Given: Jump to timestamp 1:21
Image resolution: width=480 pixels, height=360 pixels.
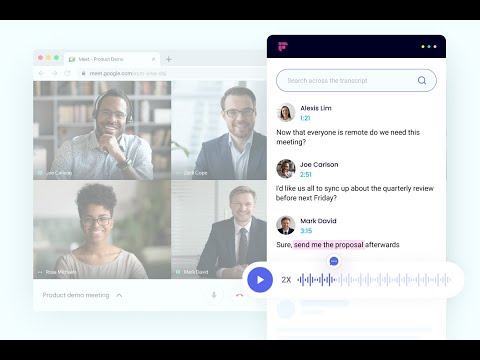Looking at the screenshot, I should click(x=305, y=118).
